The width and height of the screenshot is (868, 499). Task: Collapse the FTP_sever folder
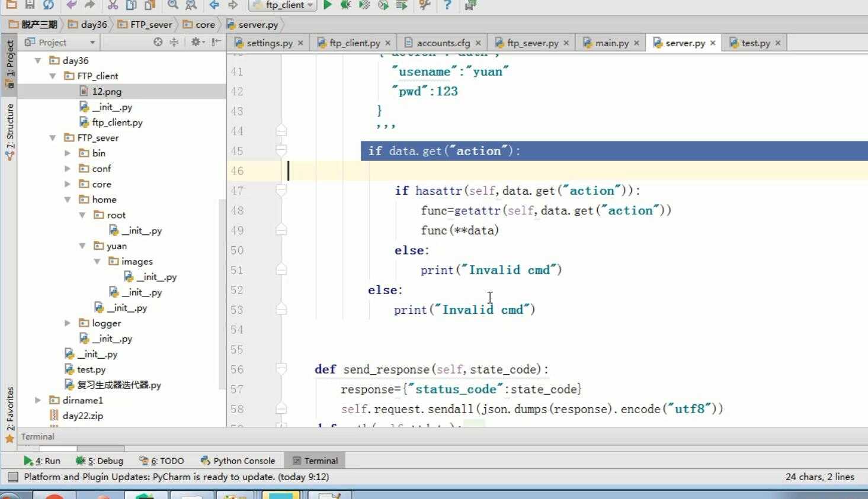53,137
